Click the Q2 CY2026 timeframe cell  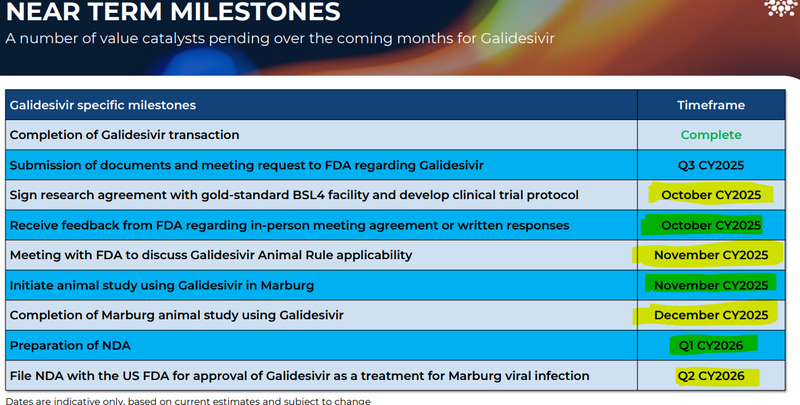[711, 377]
